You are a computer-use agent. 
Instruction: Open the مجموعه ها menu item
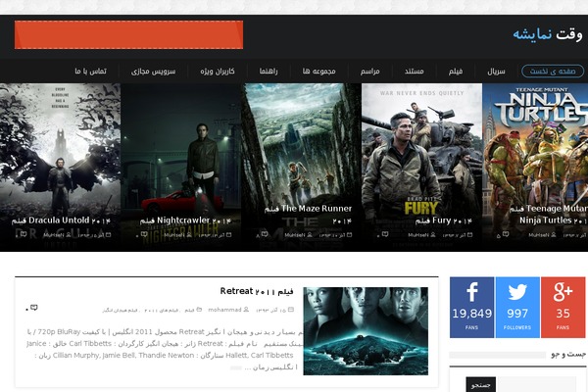click(319, 72)
